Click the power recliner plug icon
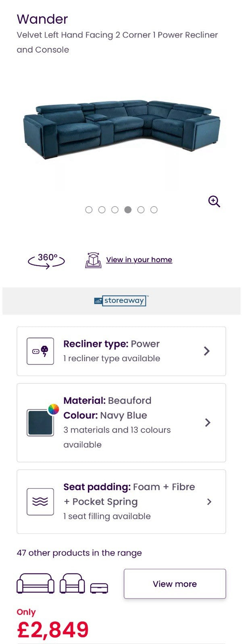This screenshot has width=252, height=644. 40,351
